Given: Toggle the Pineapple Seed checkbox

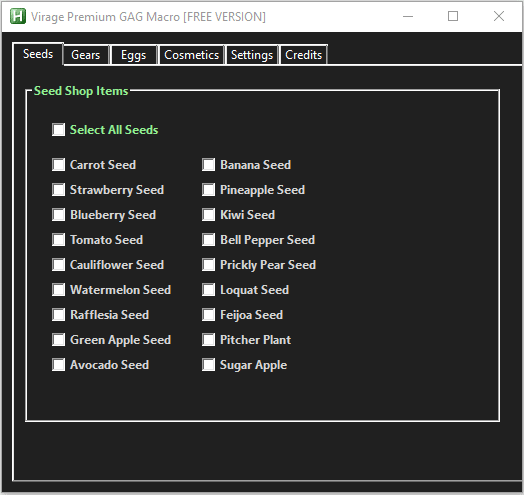Looking at the screenshot, I should (x=209, y=190).
